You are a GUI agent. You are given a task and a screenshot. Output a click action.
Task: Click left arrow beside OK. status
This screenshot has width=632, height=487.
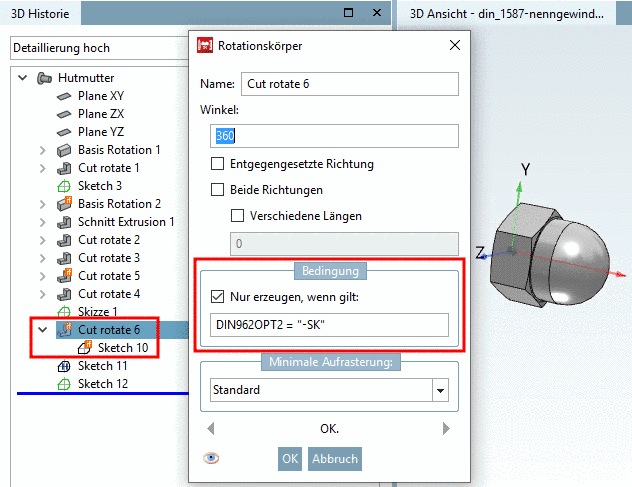pyautogui.click(x=210, y=429)
